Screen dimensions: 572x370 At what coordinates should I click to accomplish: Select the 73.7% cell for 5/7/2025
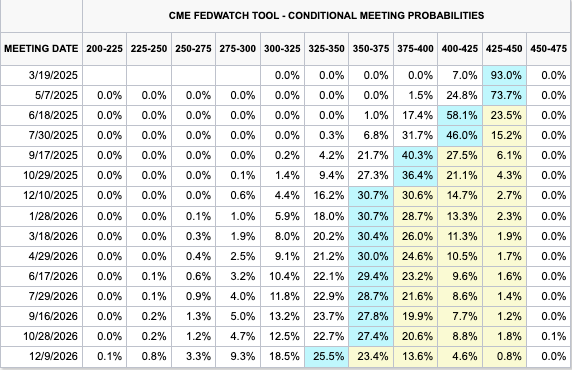tap(505, 96)
